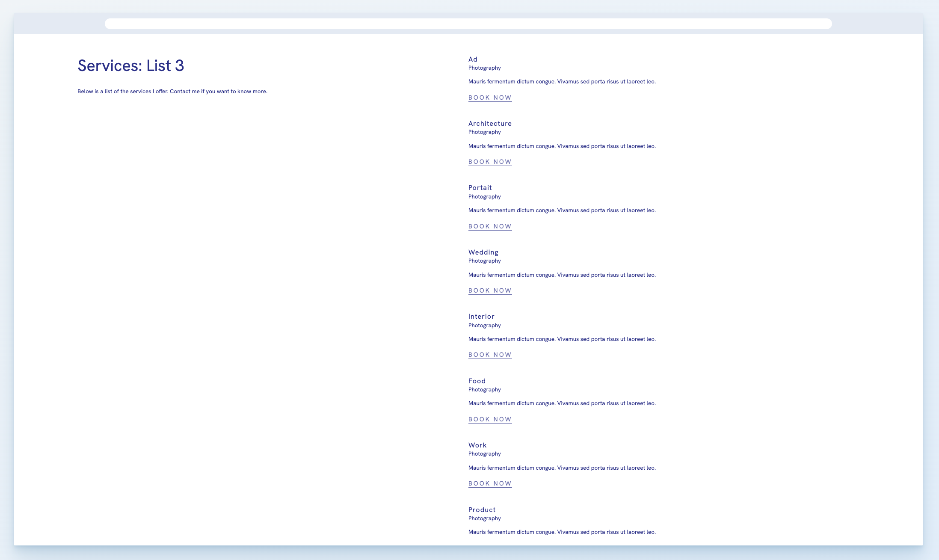Viewport: 939px width, 560px height.
Task: Click the description text under Wedding
Action: 562,275
